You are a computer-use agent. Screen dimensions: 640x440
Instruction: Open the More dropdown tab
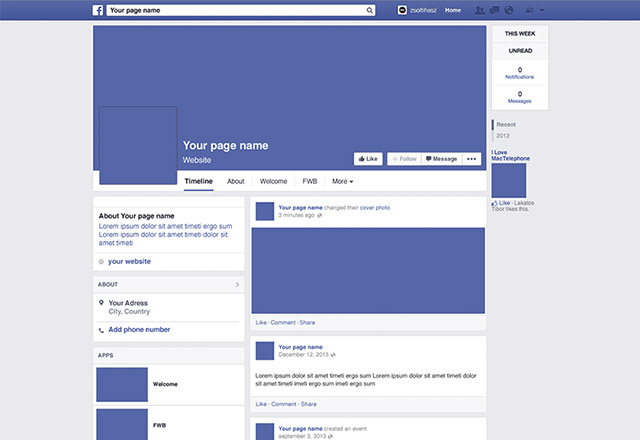click(343, 181)
